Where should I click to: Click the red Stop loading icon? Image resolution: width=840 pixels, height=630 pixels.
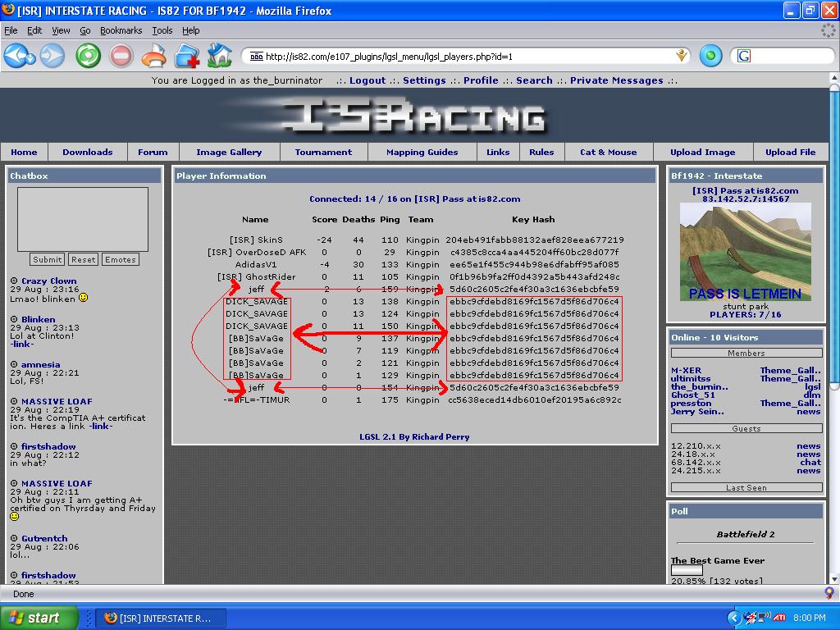[121, 56]
